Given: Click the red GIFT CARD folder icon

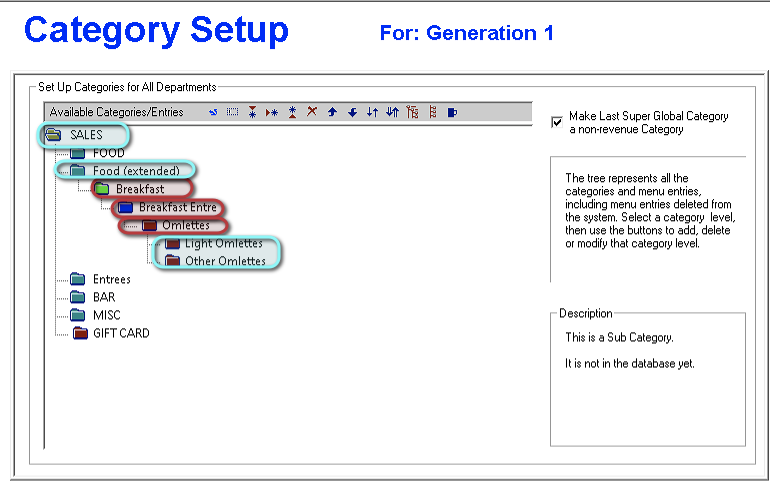Looking at the screenshot, I should click(x=80, y=333).
